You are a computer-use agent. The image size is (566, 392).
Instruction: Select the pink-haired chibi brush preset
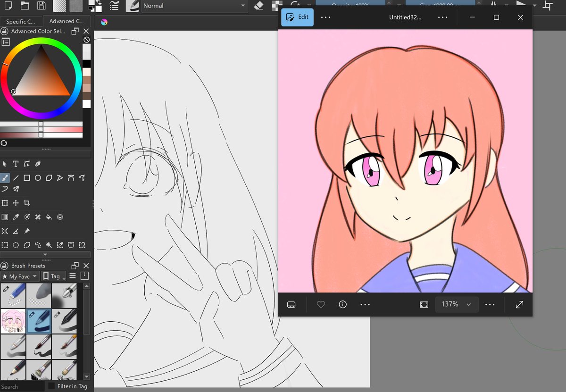click(x=13, y=321)
